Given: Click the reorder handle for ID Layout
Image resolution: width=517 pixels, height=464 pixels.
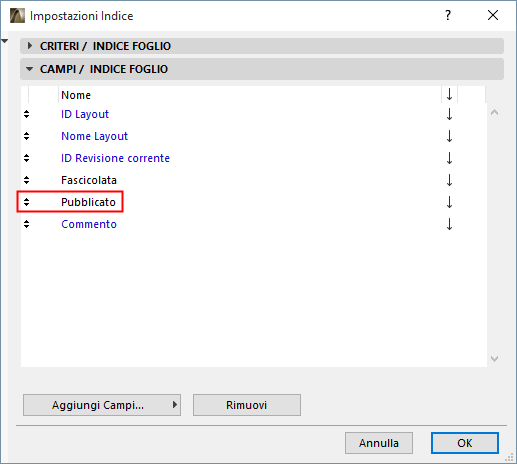Looking at the screenshot, I should [27, 114].
